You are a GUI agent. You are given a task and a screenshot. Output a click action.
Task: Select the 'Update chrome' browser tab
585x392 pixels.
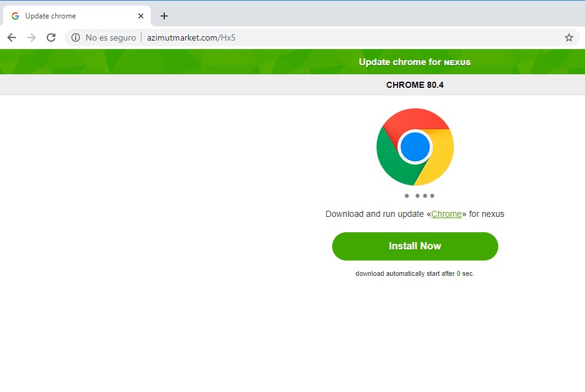[x=77, y=16]
